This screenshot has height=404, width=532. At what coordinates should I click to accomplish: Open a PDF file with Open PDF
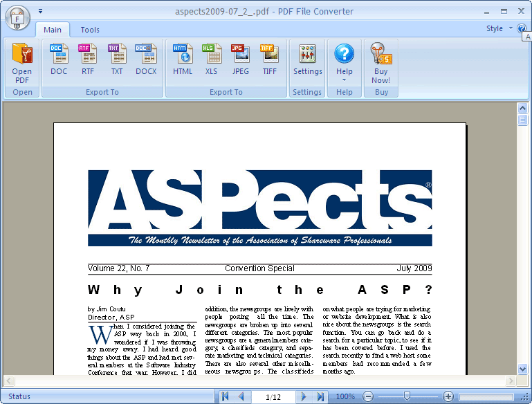coord(22,63)
